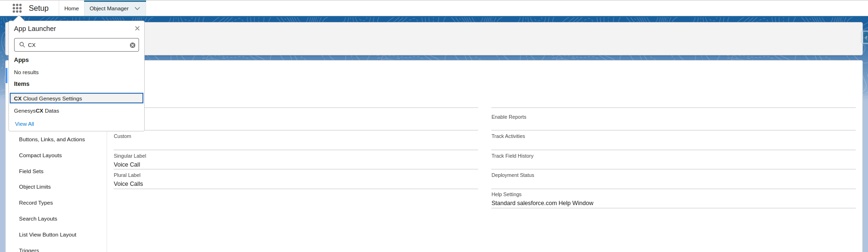Open Object Limits page
Image resolution: width=868 pixels, height=252 pixels.
[35, 187]
